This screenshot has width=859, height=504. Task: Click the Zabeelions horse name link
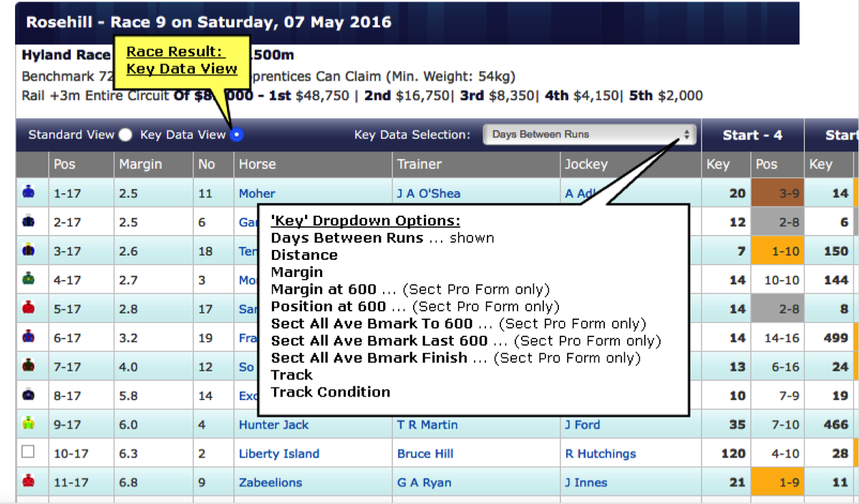pyautogui.click(x=270, y=483)
